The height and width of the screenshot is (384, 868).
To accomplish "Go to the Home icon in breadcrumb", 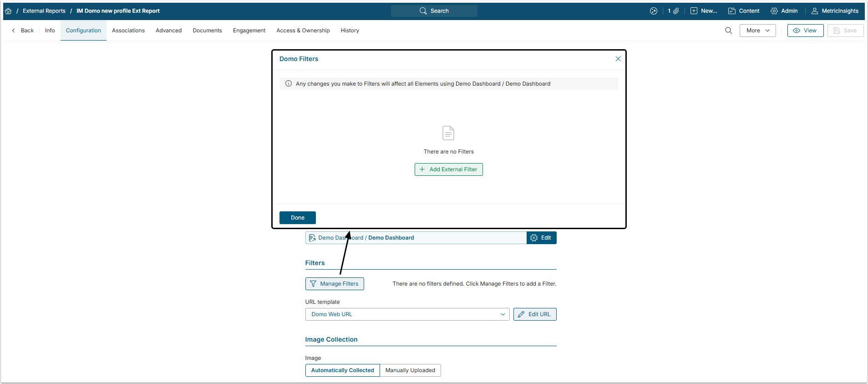I will [8, 11].
